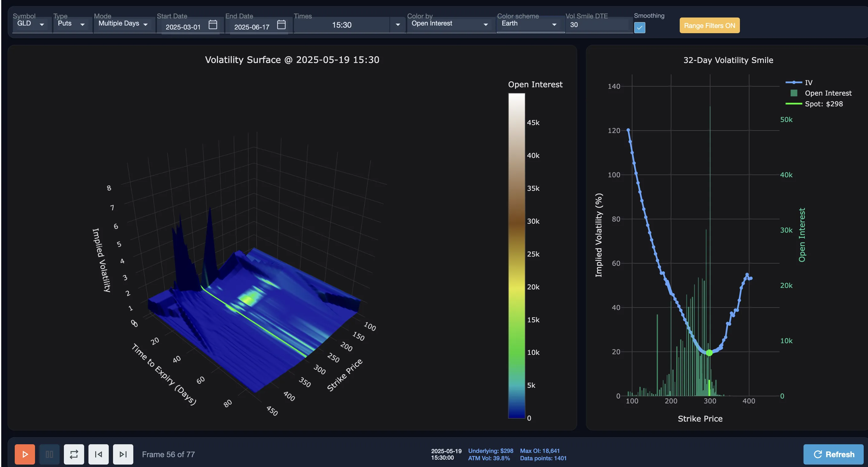Click the Range Filters ON button
The height and width of the screenshot is (467, 868).
[x=709, y=25]
